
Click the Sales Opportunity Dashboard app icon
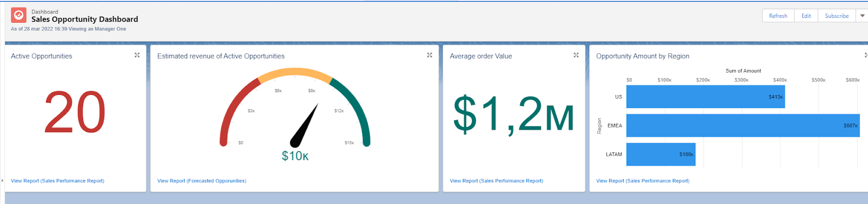point(18,15)
